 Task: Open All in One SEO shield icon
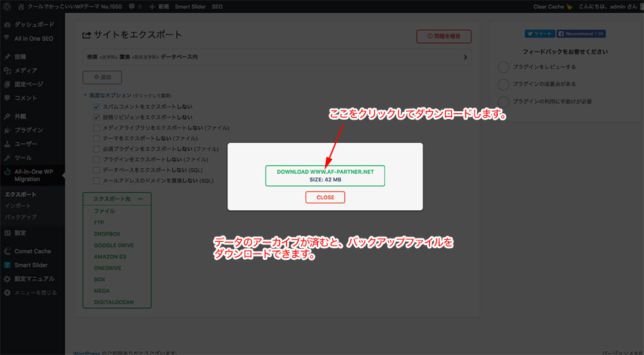(7, 38)
